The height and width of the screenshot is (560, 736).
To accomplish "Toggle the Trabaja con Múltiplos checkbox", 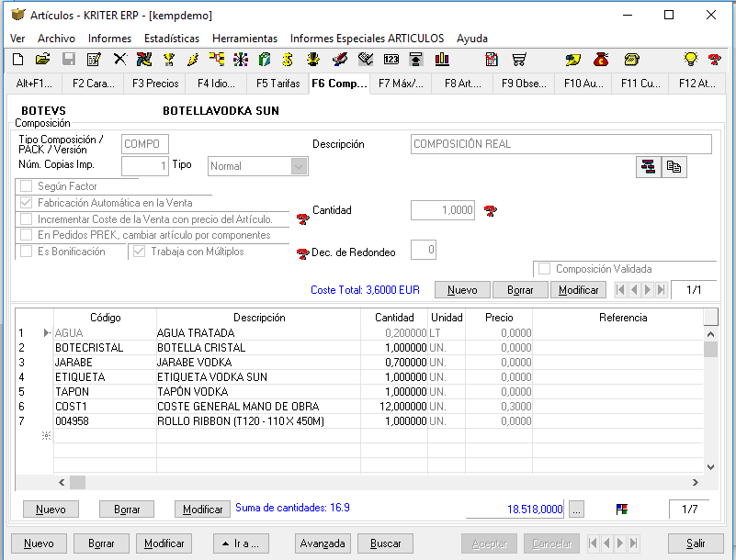I will (x=139, y=252).
